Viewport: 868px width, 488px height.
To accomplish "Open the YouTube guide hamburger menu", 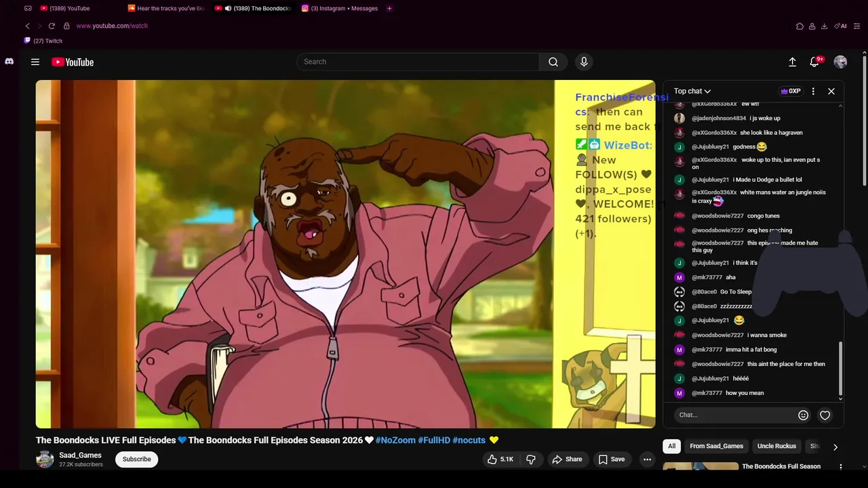I will tap(35, 62).
